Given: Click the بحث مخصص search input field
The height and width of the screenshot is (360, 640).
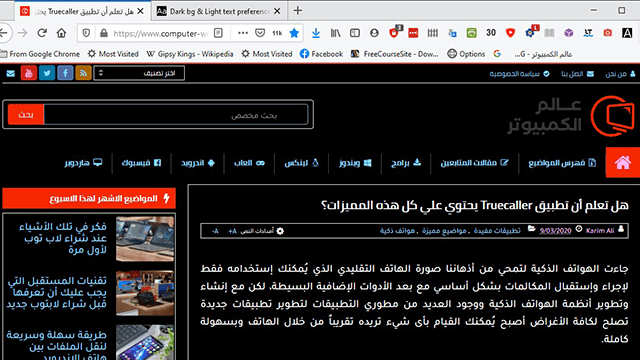Looking at the screenshot, I should click(x=176, y=114).
